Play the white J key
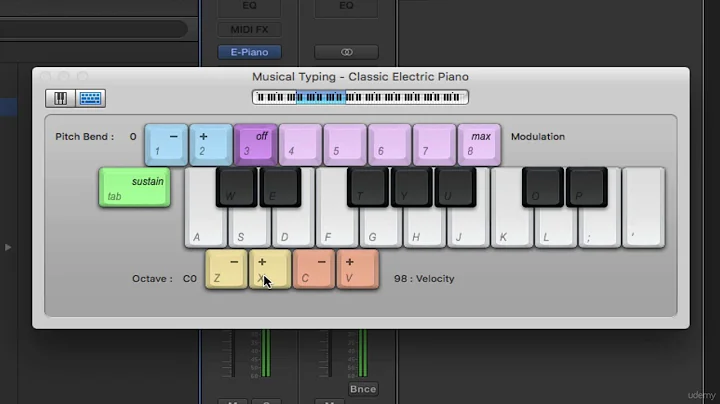This screenshot has width=720, height=404. point(468,228)
